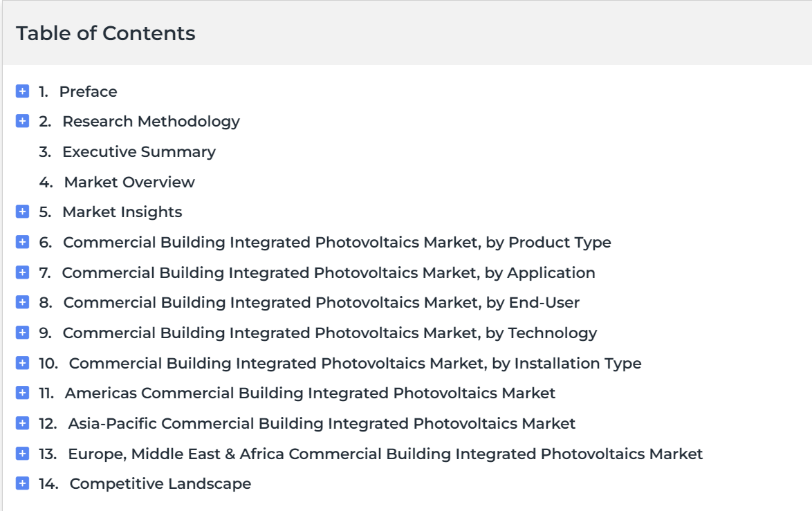Expand item 8 by End-User plus icon
The height and width of the screenshot is (511, 812).
pos(22,302)
